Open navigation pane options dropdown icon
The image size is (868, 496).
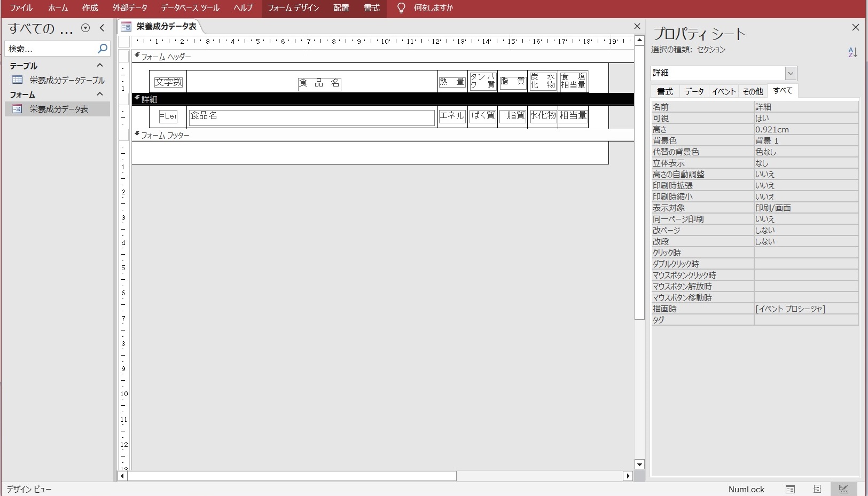pyautogui.click(x=85, y=28)
